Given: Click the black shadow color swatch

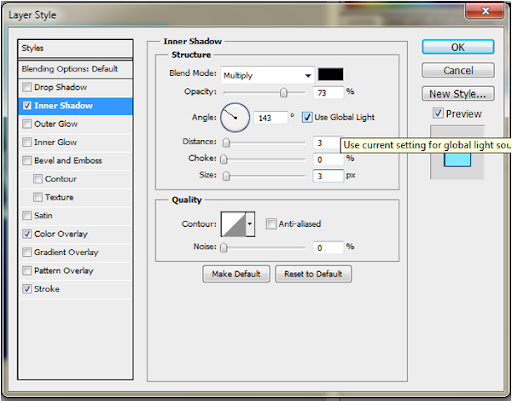Looking at the screenshot, I should click(x=330, y=74).
